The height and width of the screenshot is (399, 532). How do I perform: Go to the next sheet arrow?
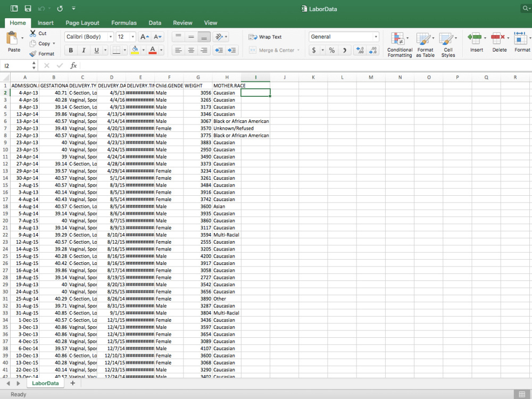click(x=18, y=384)
